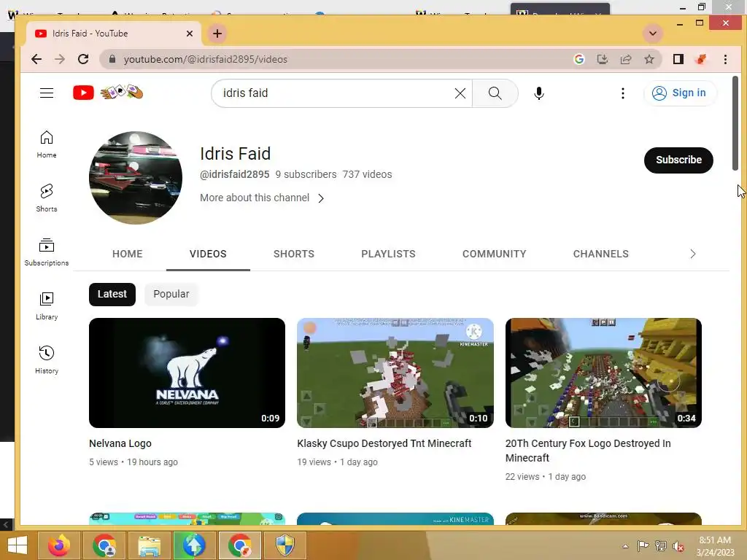The image size is (747, 560).
Task: Share this page icon in address bar
Action: coord(626,59)
